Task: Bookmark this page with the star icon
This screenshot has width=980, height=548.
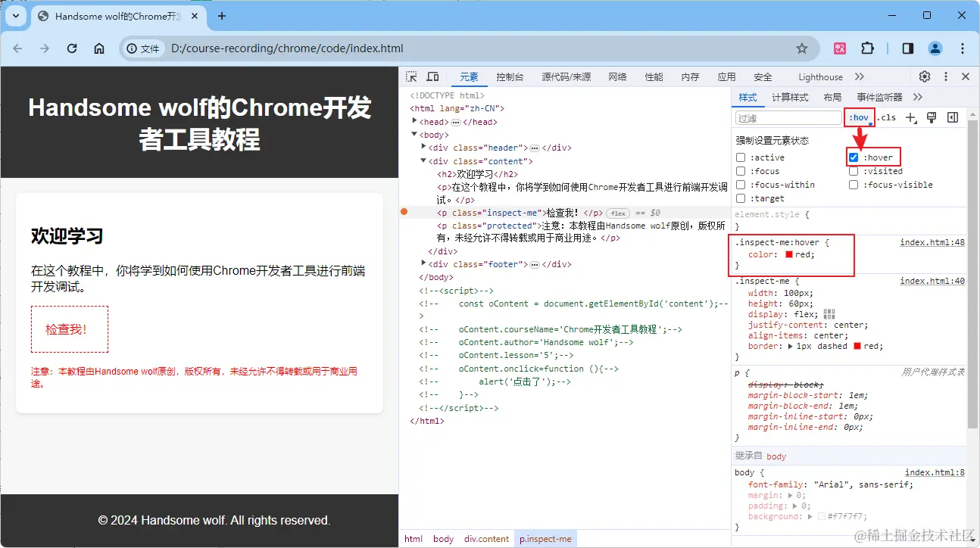Action: [802, 48]
